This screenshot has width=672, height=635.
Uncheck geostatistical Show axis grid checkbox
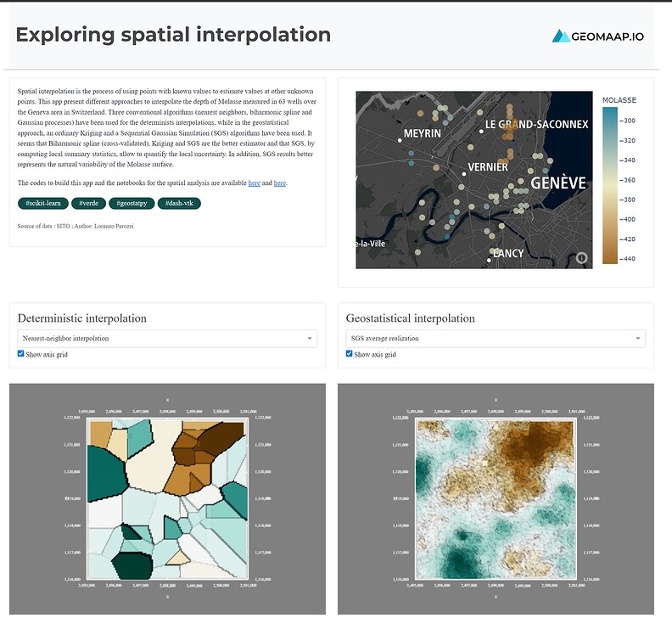click(349, 354)
